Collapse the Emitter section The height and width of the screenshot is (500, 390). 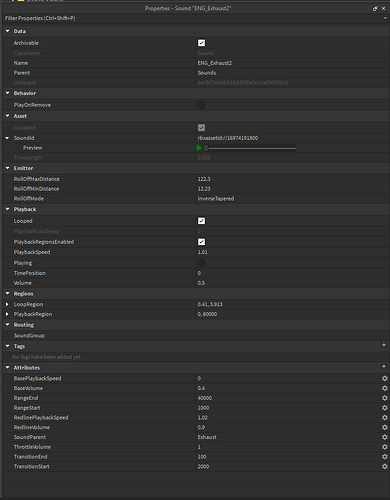pyautogui.click(x=7, y=168)
